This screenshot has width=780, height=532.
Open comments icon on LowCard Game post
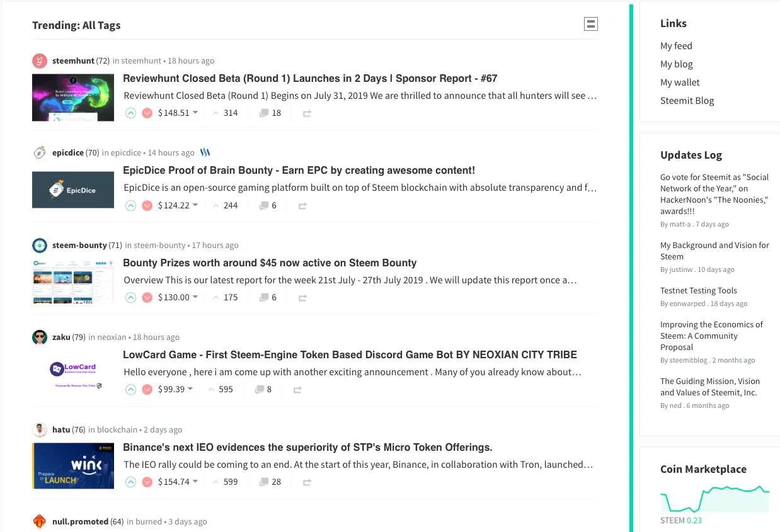[259, 389]
